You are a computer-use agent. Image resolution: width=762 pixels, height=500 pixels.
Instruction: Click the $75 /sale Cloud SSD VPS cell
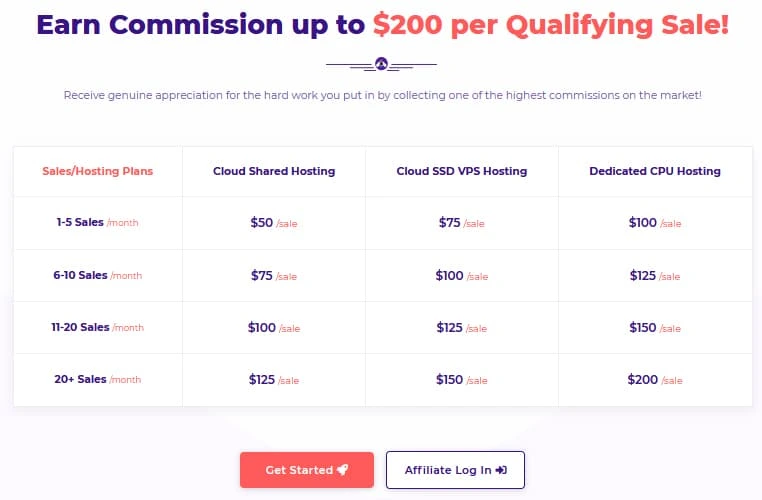pyautogui.click(x=462, y=223)
